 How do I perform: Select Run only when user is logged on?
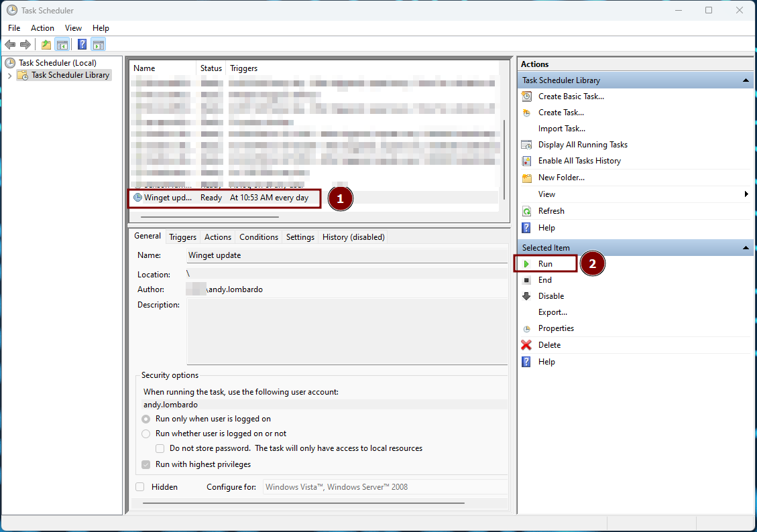146,419
